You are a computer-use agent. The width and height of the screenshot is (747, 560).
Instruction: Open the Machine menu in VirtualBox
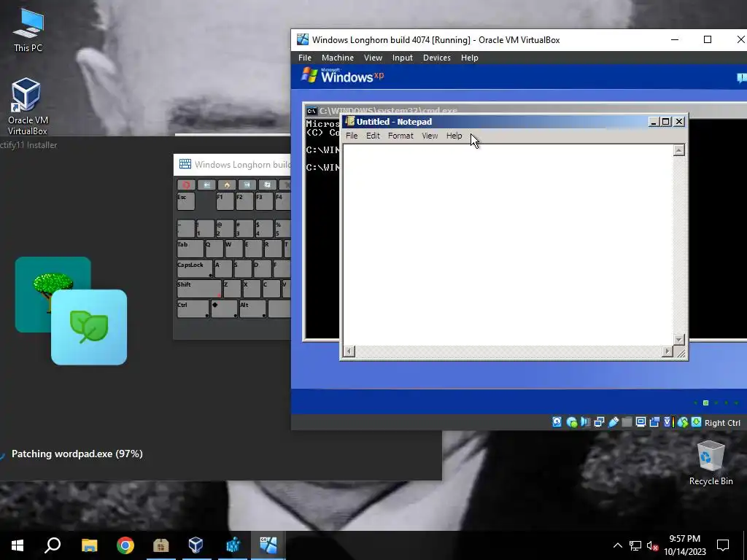tap(337, 58)
